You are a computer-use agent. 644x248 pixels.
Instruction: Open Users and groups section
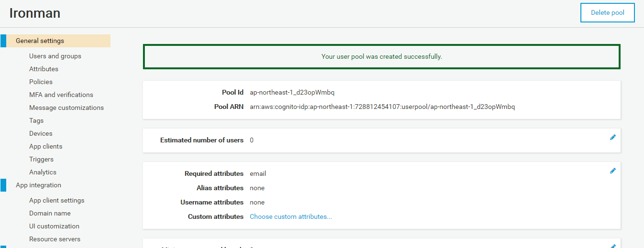(55, 56)
